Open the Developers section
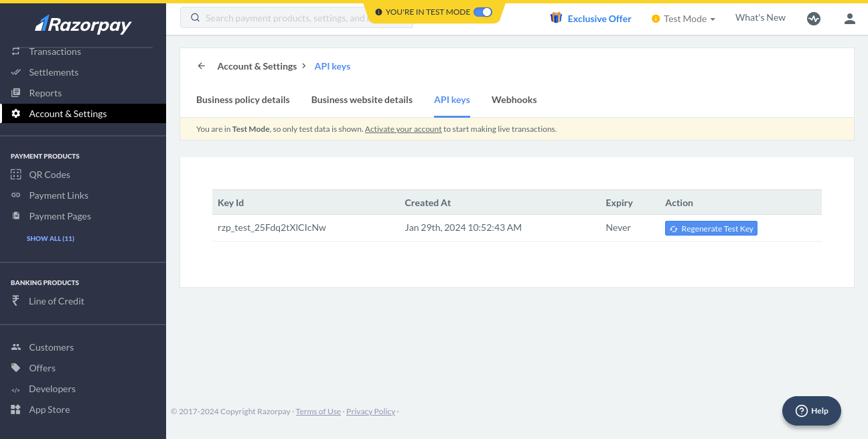 pyautogui.click(x=52, y=388)
